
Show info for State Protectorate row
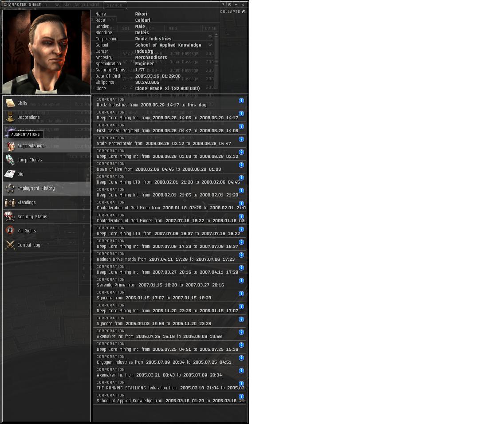(x=241, y=139)
